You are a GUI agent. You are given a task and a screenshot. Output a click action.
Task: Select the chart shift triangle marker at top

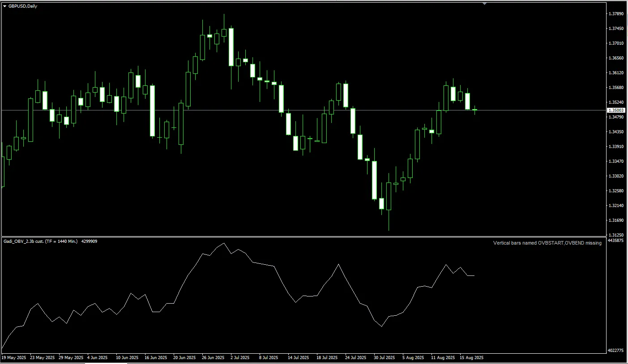click(x=484, y=4)
